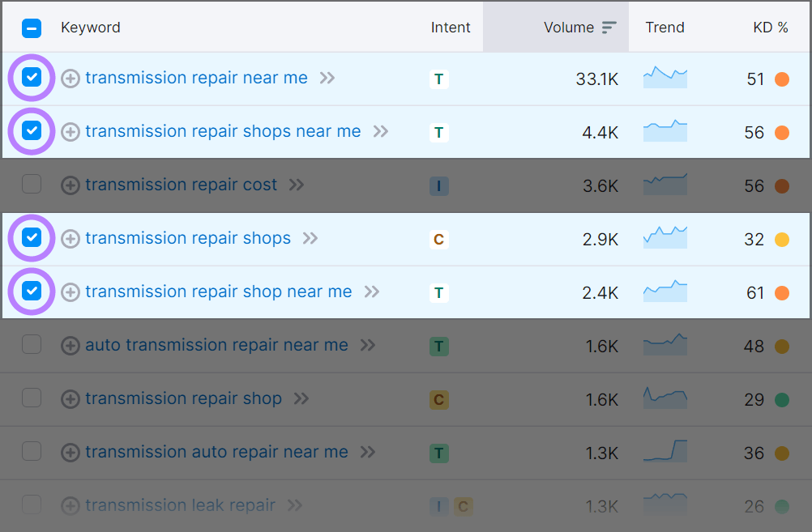Click T intent badge for transmission auto repair near me
The height and width of the screenshot is (532, 812).
click(x=438, y=453)
